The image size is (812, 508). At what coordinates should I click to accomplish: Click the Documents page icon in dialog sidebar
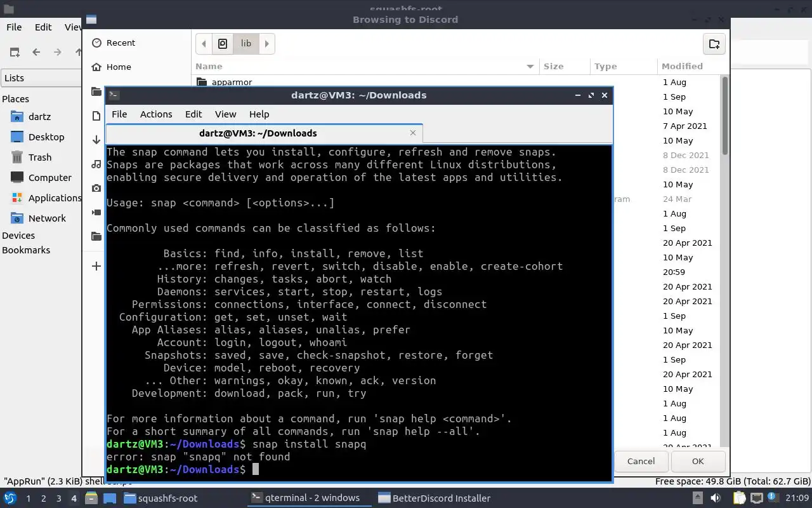(96, 116)
